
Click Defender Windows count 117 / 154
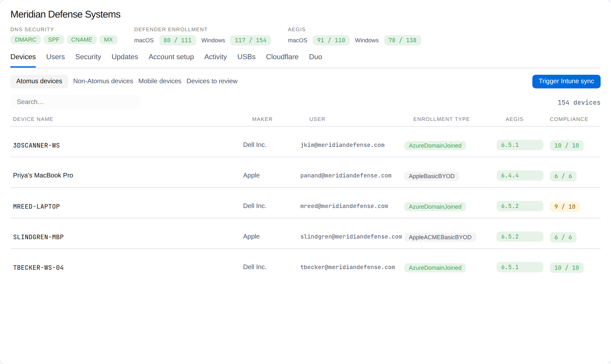click(x=251, y=40)
